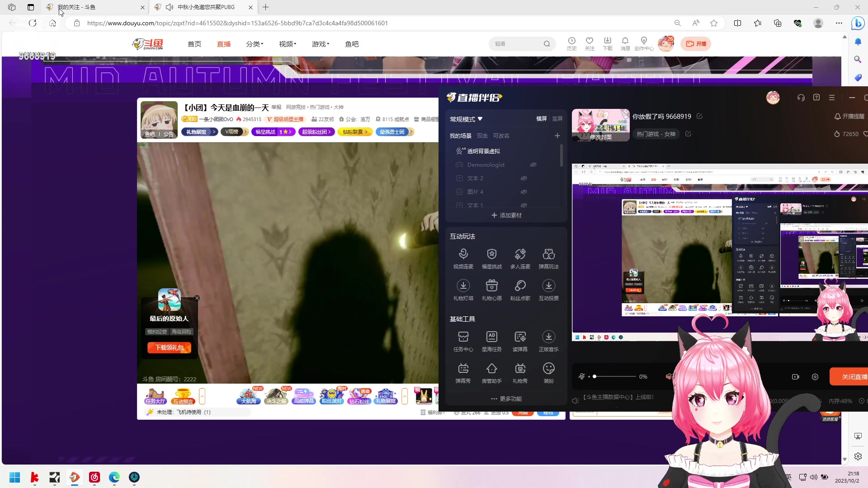The width and height of the screenshot is (868, 488).
Task: Open 视频连麦 video co-stream tool
Action: tap(463, 258)
